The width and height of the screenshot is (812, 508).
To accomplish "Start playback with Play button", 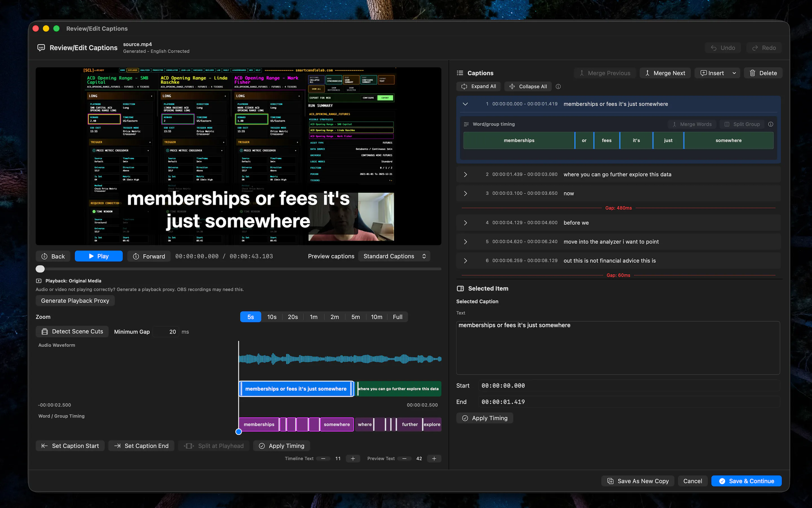I will (x=99, y=256).
